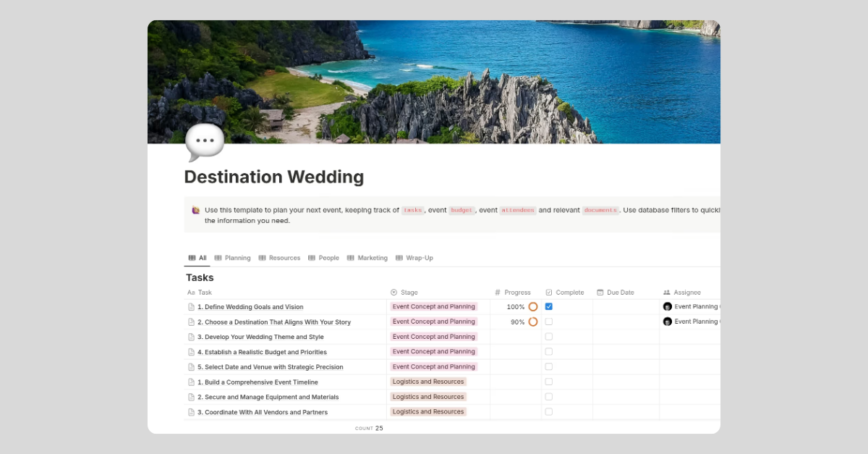Viewport: 868px width, 454px height.
Task: Click the 'Destination Wedding' page title
Action: pos(273,177)
